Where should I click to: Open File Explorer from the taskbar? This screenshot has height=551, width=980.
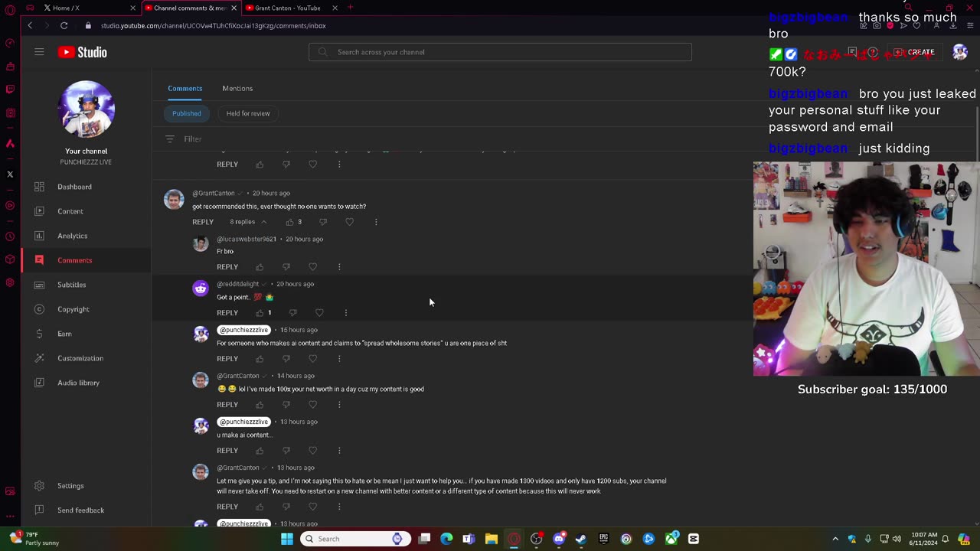click(491, 539)
